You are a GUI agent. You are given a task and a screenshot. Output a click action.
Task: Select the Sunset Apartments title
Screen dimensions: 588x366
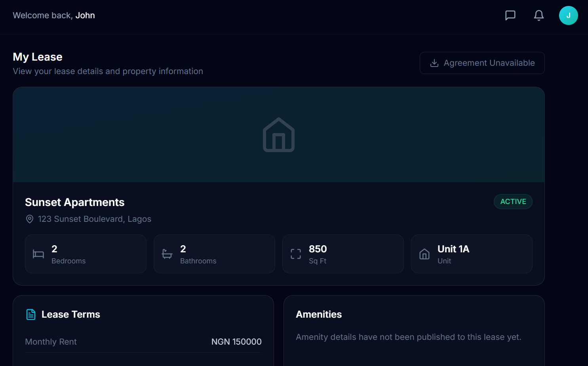pos(75,202)
